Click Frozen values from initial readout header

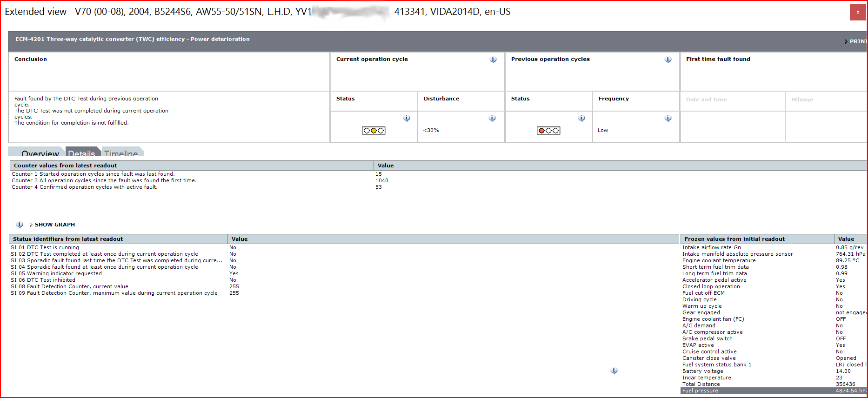(x=734, y=239)
